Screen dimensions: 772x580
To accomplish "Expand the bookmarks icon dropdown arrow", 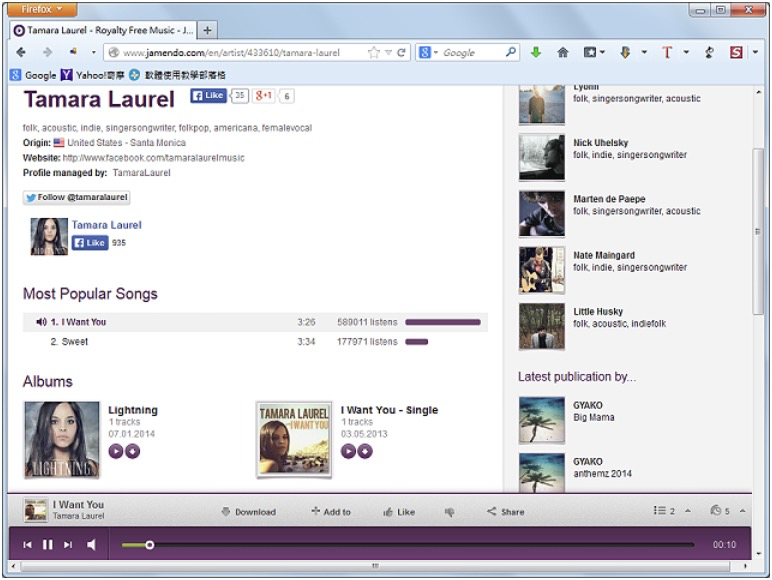I will coord(603,52).
